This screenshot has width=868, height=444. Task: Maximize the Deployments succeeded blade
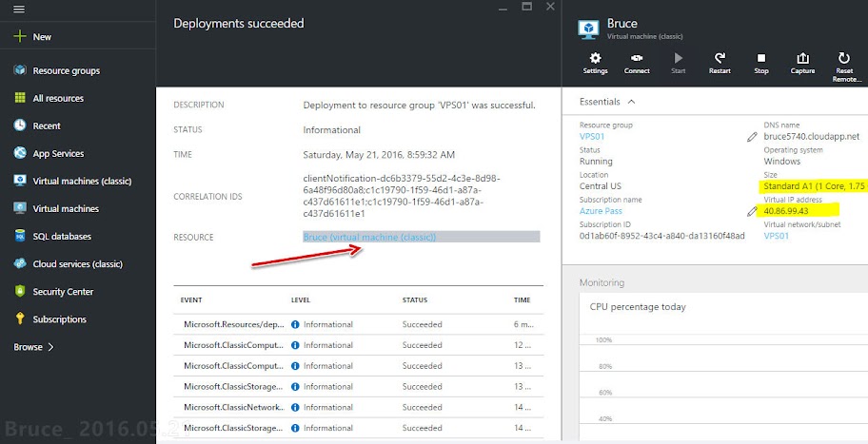527,7
